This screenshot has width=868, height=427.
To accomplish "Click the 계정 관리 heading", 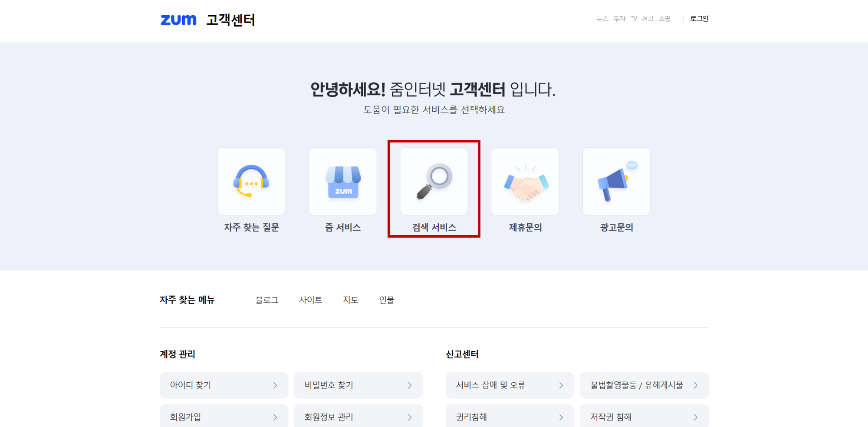I will tap(178, 354).
